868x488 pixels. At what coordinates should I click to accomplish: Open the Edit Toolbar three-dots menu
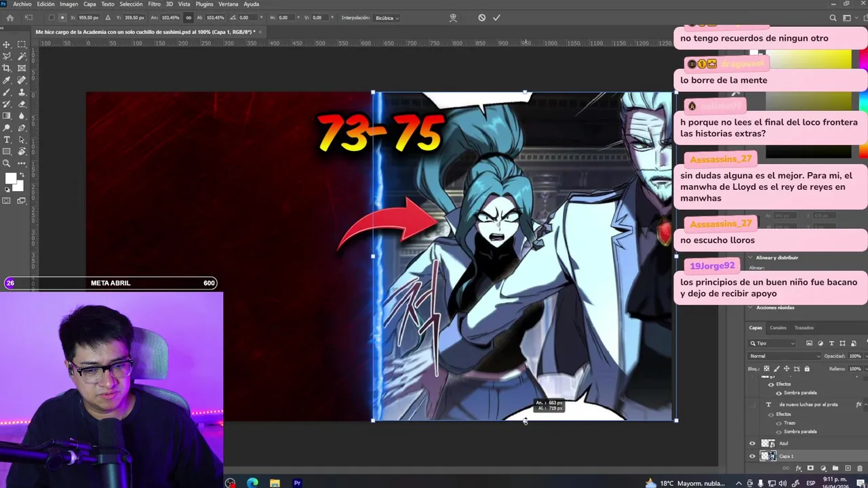point(22,163)
